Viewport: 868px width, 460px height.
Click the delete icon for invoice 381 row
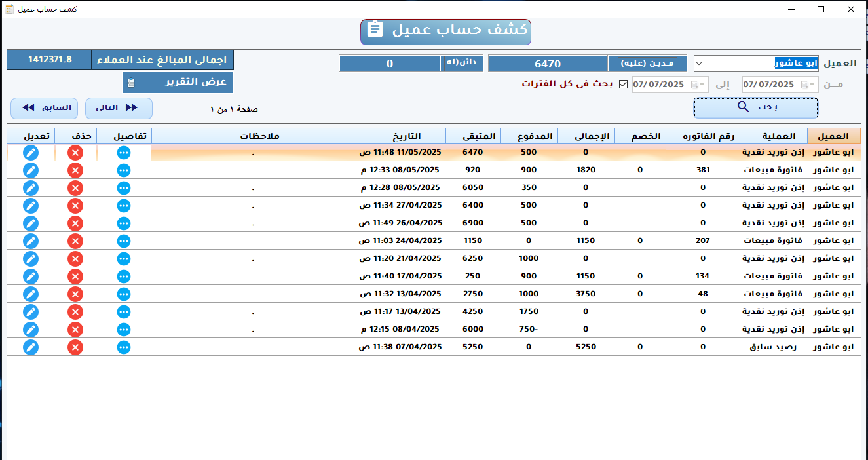pos(75,170)
